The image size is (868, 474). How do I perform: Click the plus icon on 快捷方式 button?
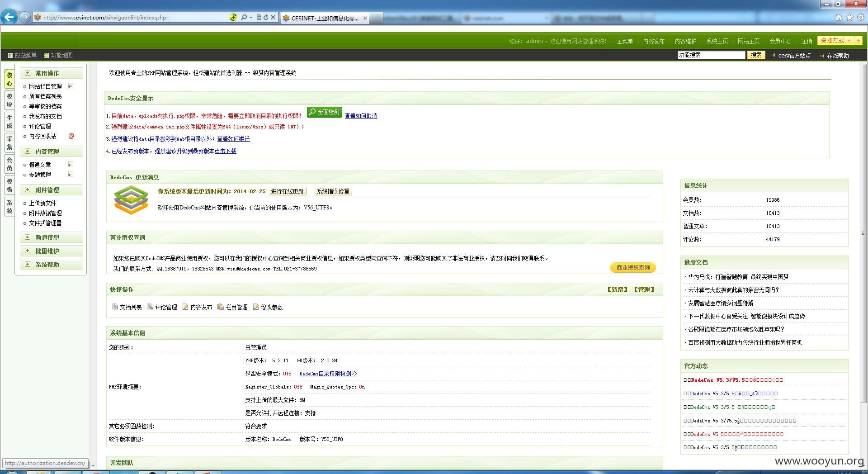[858, 41]
